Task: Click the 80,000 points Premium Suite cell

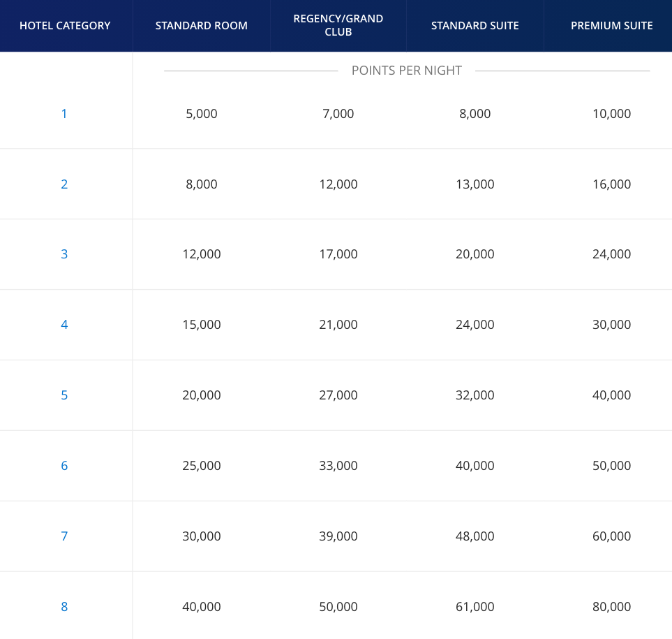Action: 611,607
